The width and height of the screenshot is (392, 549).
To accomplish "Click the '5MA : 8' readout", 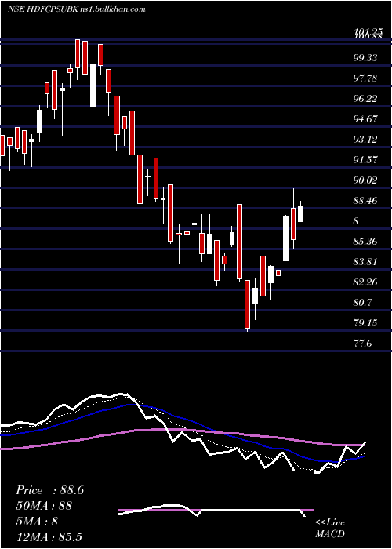I will point(36,522).
